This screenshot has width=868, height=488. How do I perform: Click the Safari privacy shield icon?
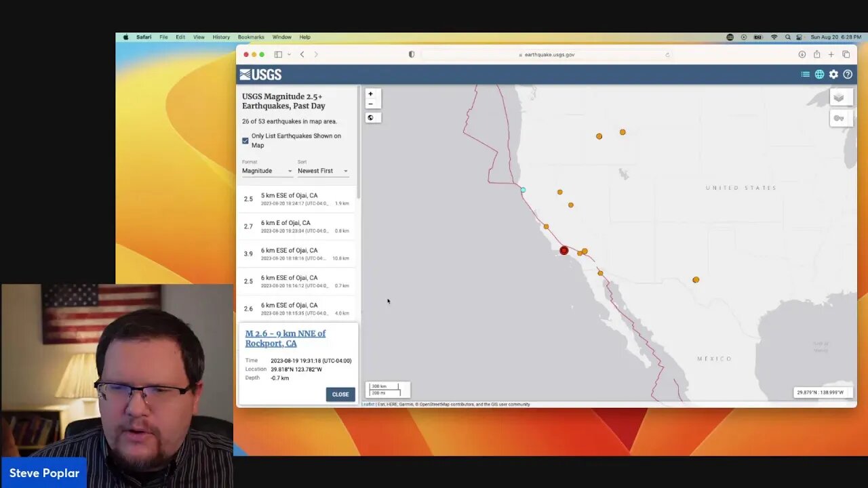[412, 54]
